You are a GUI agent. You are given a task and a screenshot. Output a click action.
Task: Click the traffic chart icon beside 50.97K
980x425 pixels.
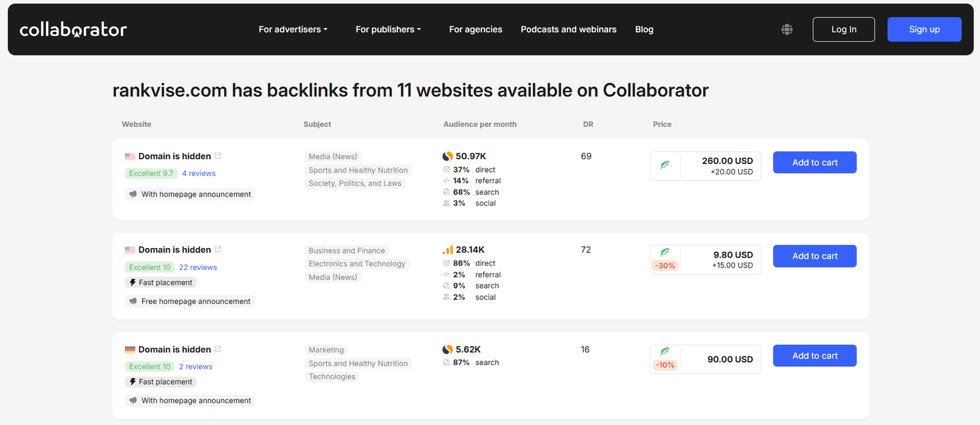coord(448,156)
